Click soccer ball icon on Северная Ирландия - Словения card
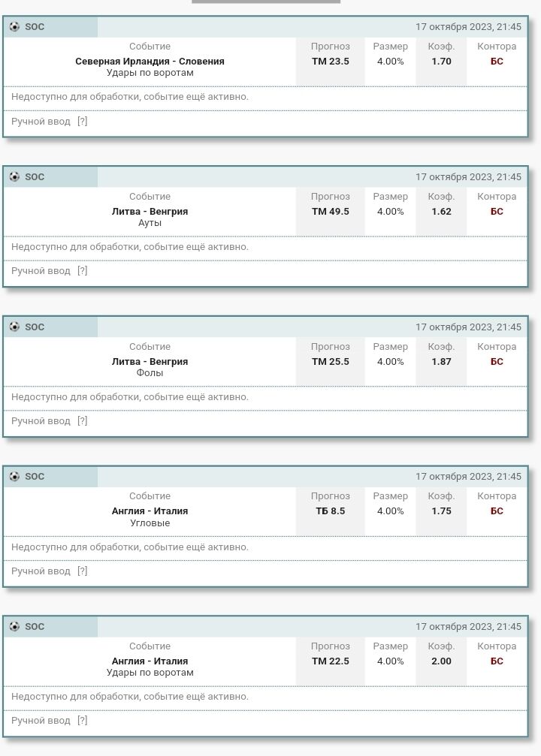This screenshot has width=541, height=756. [14, 27]
